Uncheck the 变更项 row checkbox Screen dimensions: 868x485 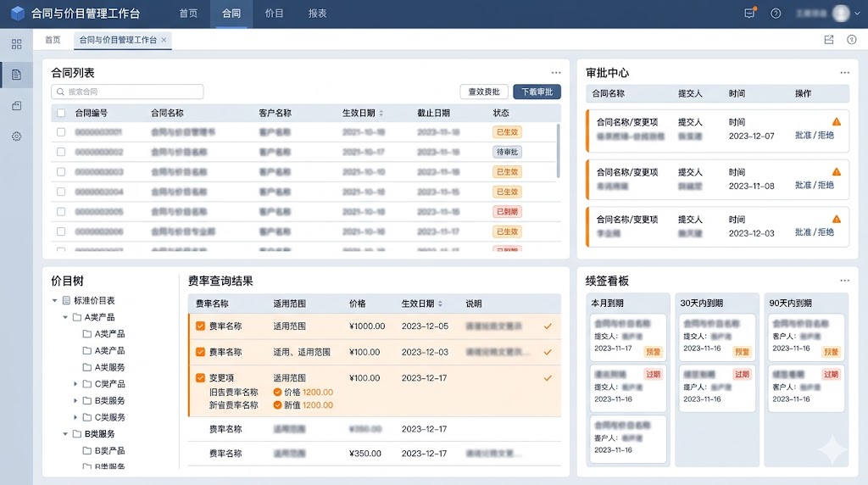(200, 378)
